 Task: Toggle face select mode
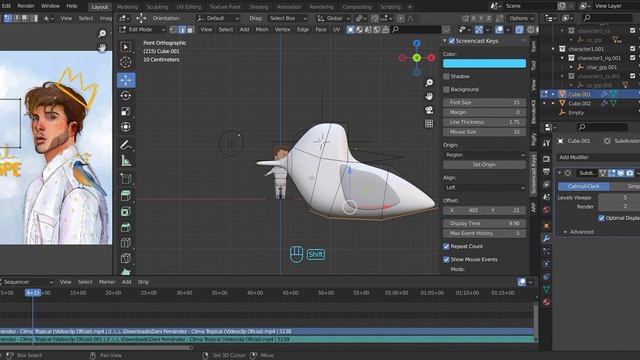(x=190, y=30)
